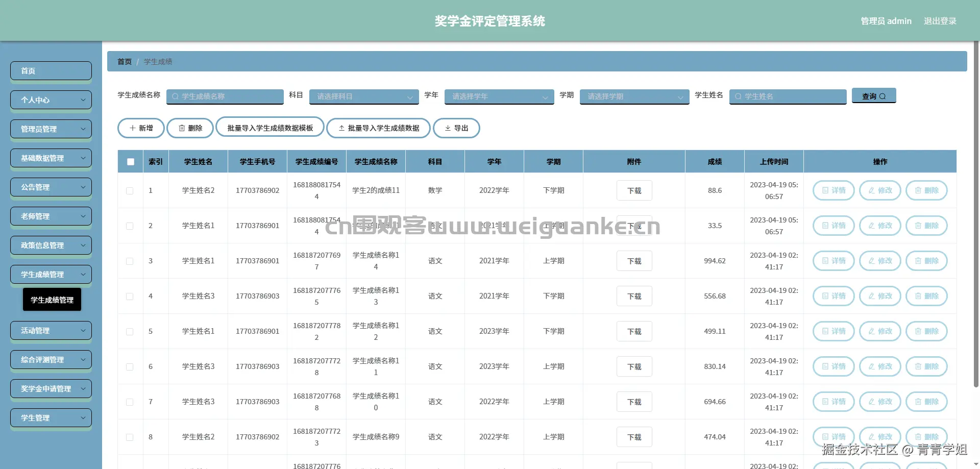Image resolution: width=980 pixels, height=469 pixels.
Task: Go to 首页 in the sidebar
Action: pyautogui.click(x=51, y=71)
